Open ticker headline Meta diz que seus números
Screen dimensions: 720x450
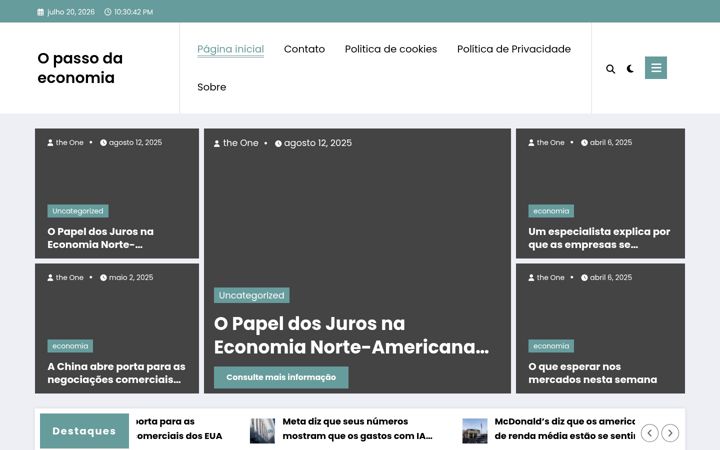click(357, 428)
